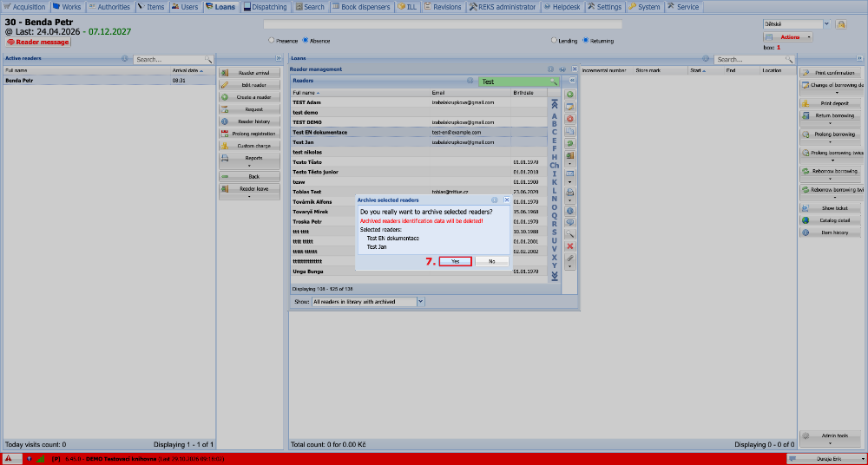Click the Print confirmation button
The image size is (868, 465).
829,73
